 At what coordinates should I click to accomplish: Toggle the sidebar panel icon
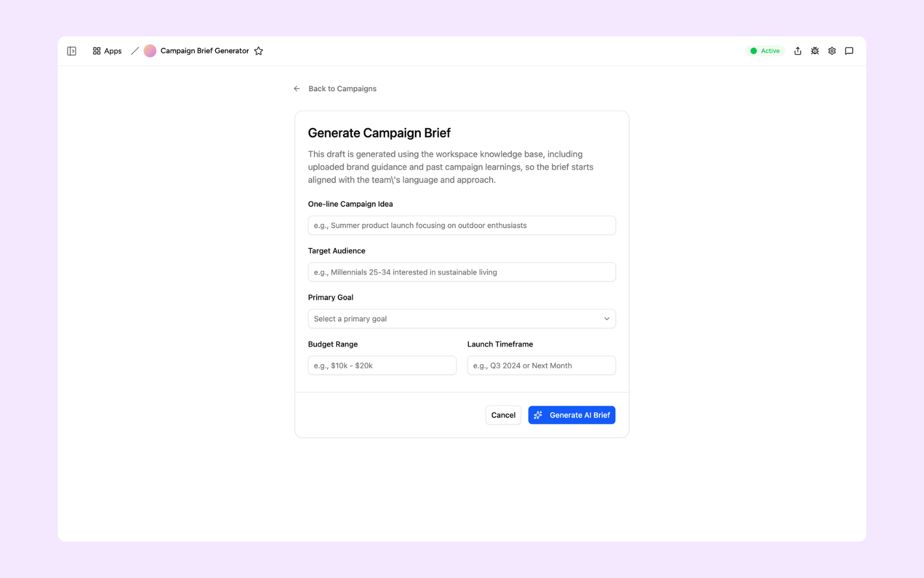[72, 51]
